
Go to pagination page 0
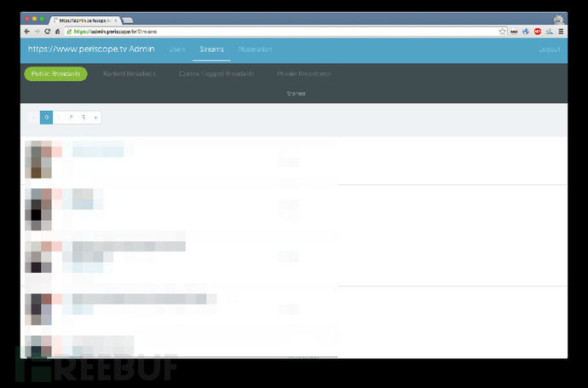[47, 118]
